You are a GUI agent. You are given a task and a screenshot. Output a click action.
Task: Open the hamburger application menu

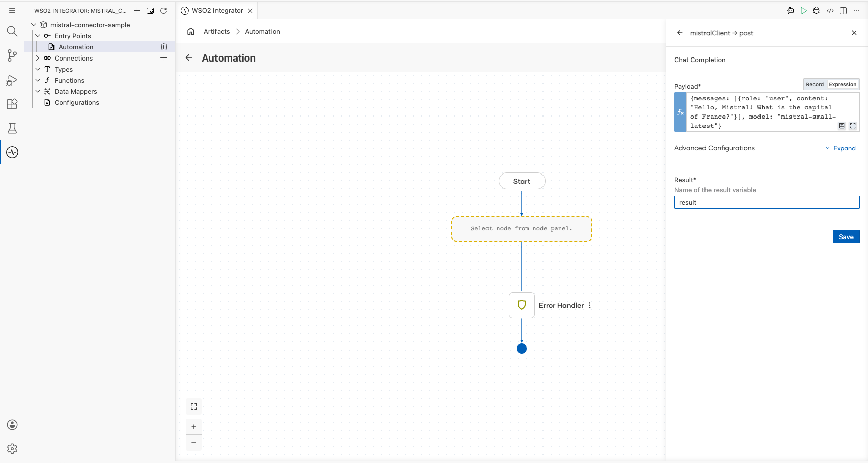tap(12, 10)
